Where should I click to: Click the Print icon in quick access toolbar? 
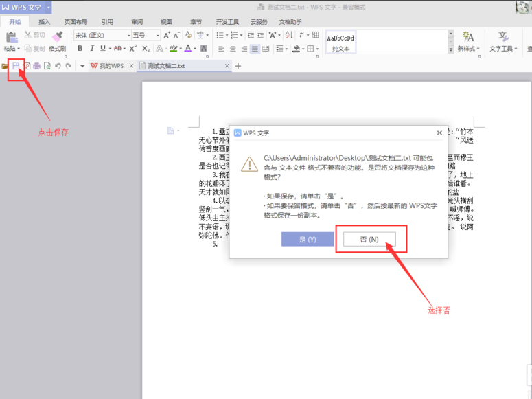(36, 66)
